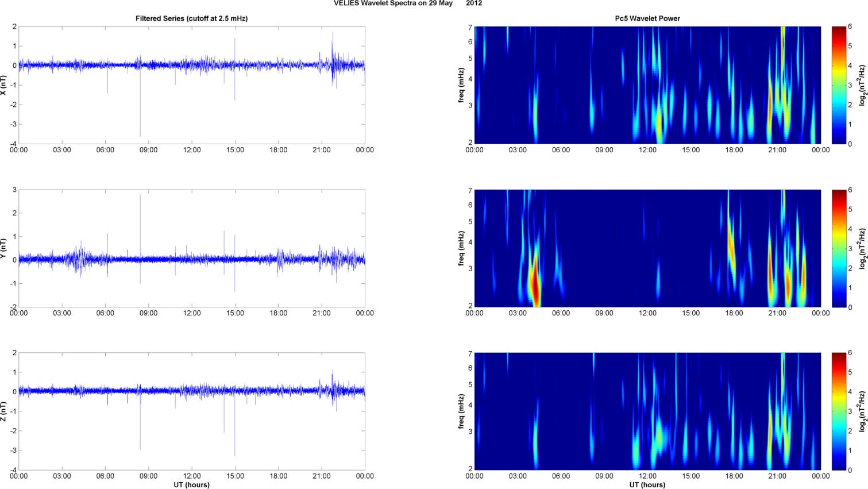Click inside the bottom Pc5 wavelet spectrogram

(x=647, y=411)
